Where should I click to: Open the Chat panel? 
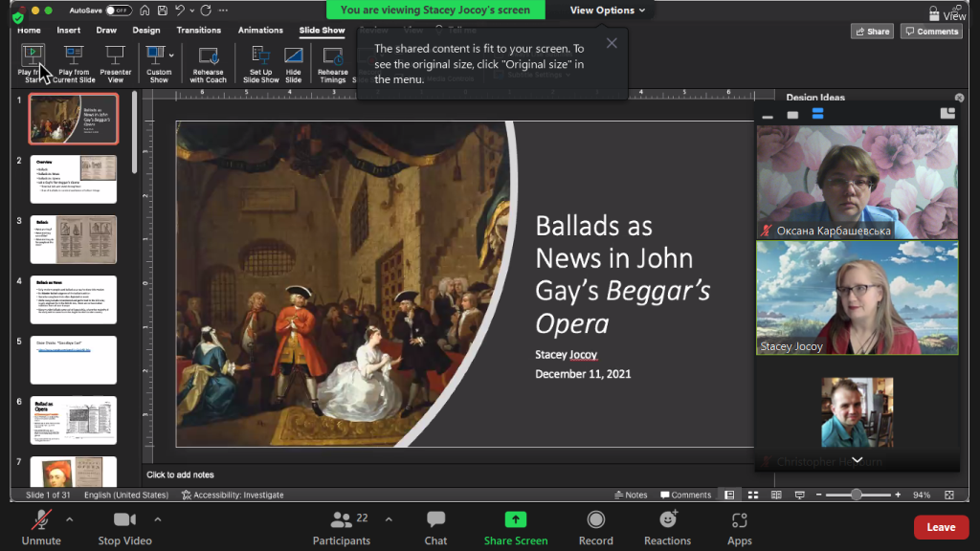[x=435, y=520]
